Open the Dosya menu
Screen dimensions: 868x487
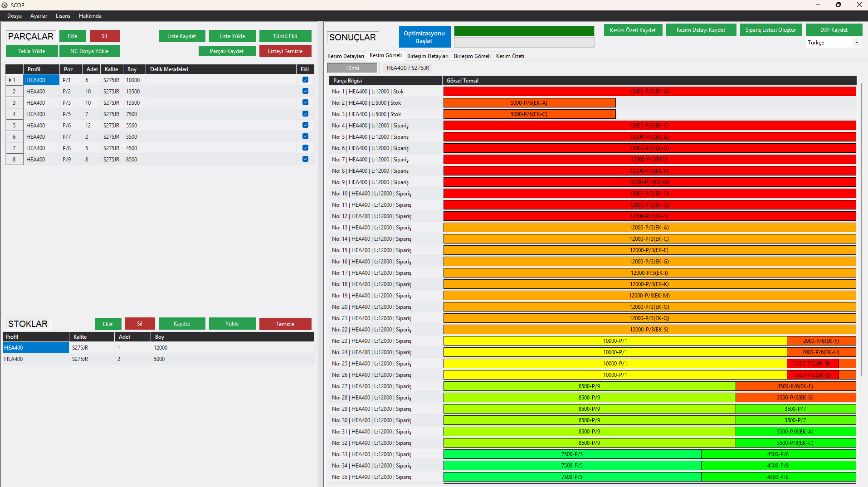(x=15, y=16)
